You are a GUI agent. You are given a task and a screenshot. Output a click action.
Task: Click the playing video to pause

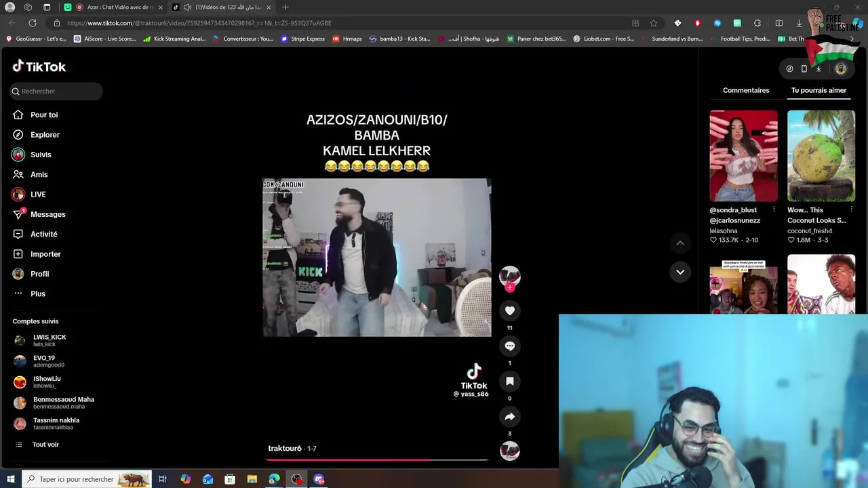click(x=377, y=258)
